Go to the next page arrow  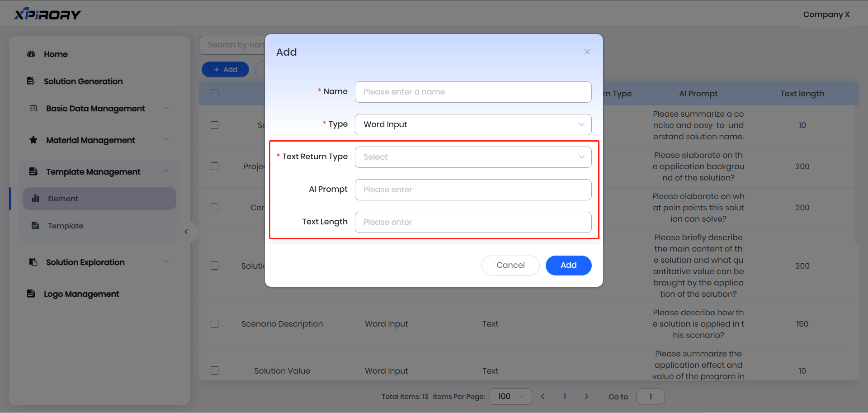[586, 397]
